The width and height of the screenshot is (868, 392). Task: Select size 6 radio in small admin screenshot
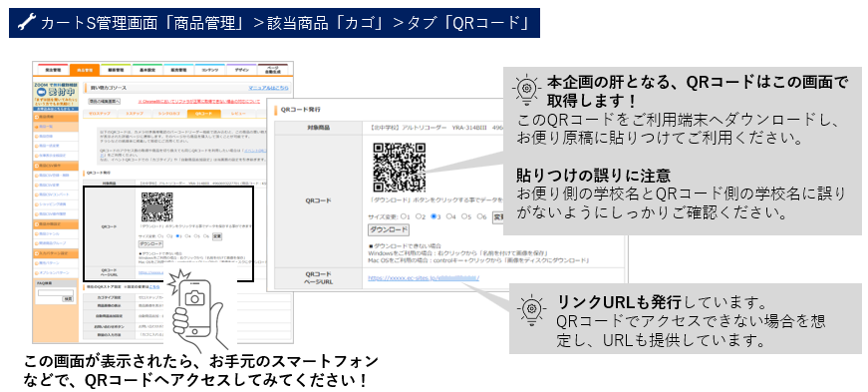tap(205, 235)
